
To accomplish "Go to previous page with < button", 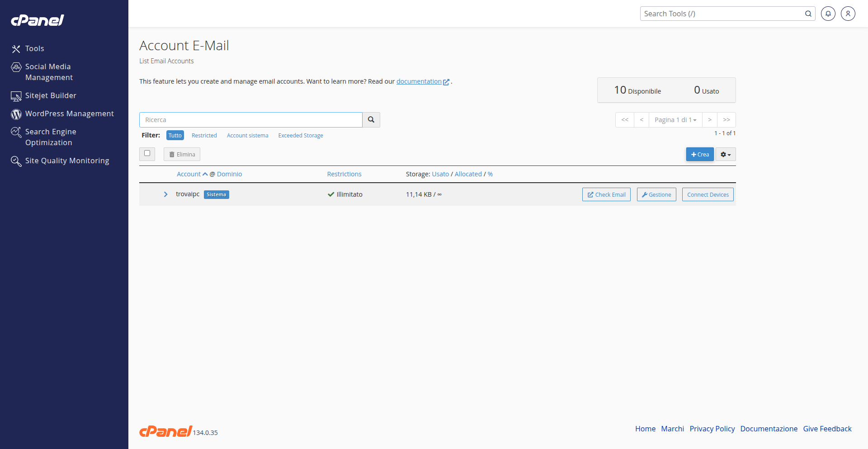I will 642,120.
